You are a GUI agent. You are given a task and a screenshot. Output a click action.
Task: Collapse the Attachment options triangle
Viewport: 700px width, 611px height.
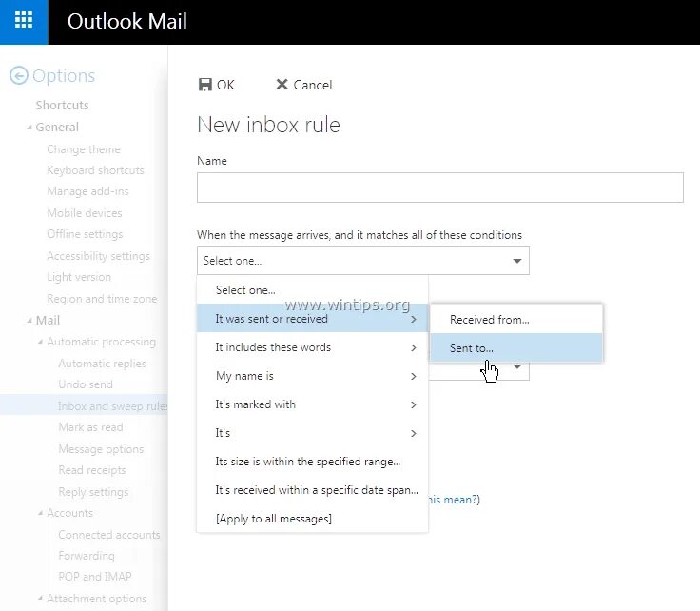coord(41,598)
